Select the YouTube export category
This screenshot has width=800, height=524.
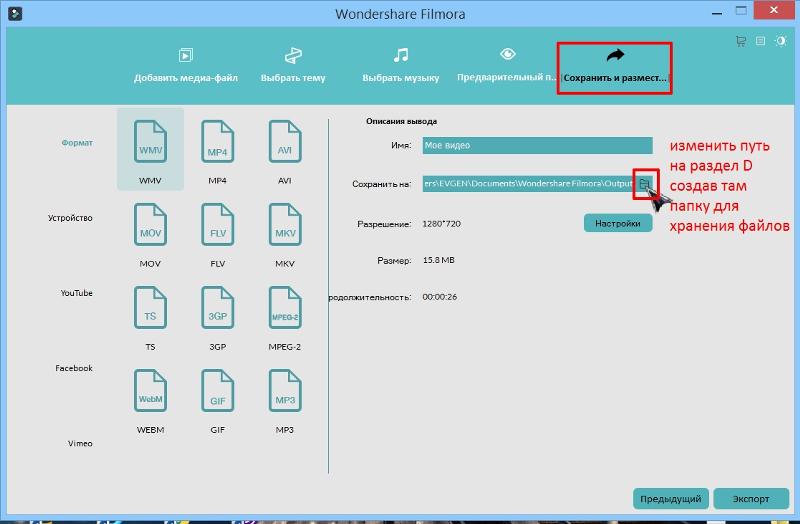point(76,293)
